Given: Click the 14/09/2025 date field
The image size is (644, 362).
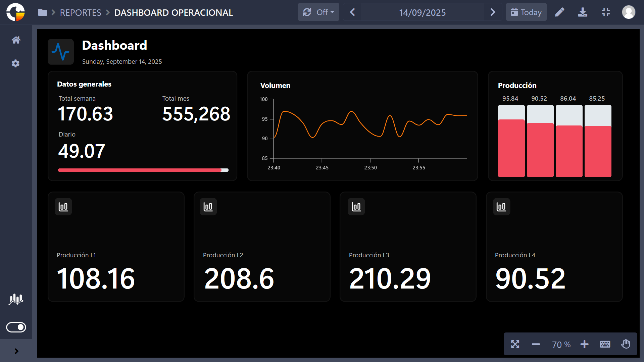Looking at the screenshot, I should [x=422, y=13].
